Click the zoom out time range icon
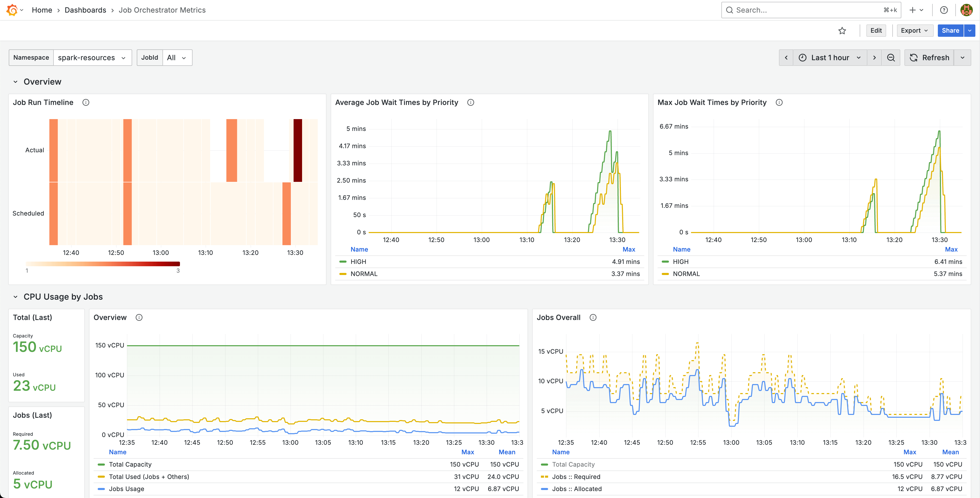 click(x=891, y=57)
